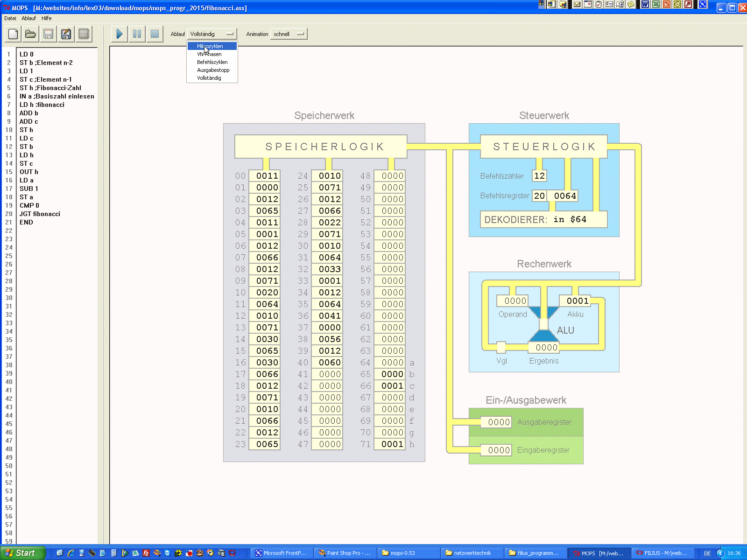
Task: Click the New file icon
Action: pyautogui.click(x=13, y=34)
